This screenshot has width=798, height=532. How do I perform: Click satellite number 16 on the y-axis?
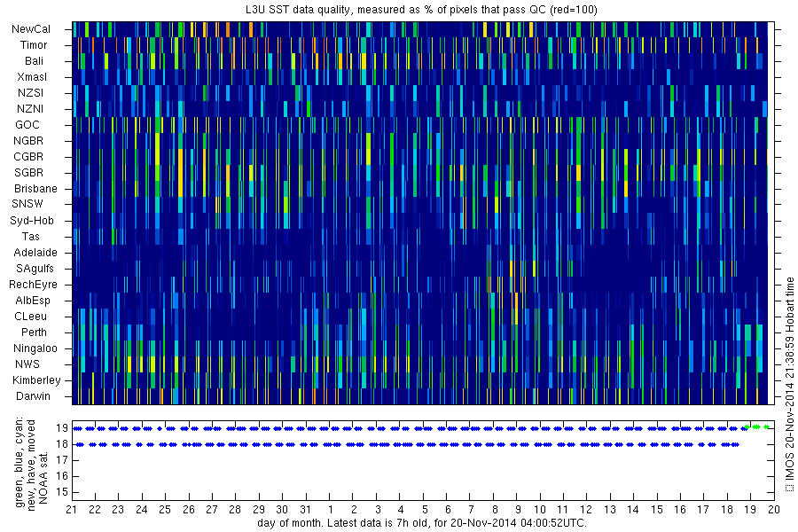[62, 476]
